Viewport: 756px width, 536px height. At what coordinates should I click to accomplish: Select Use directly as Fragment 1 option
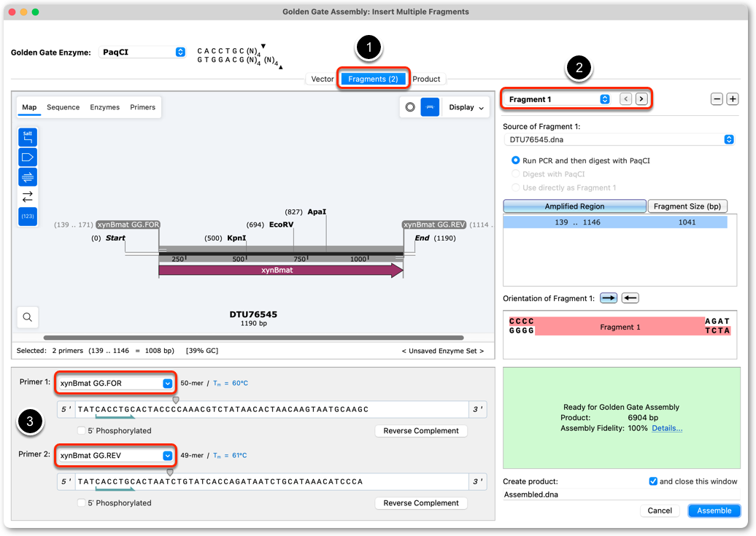coord(515,187)
